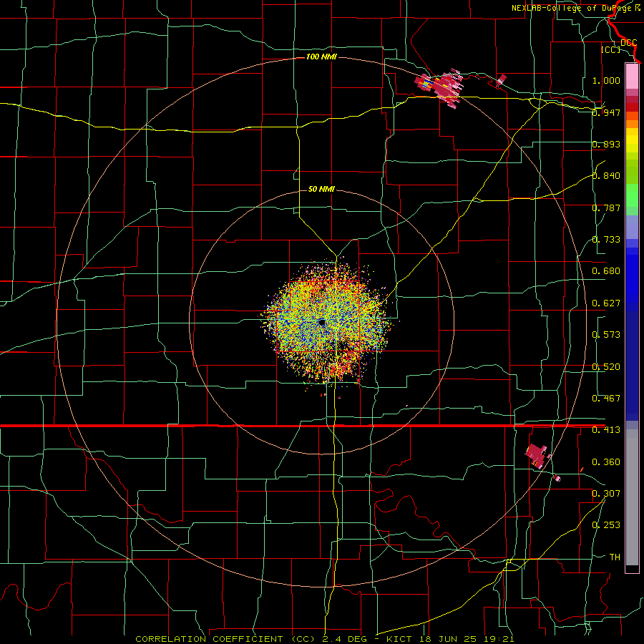The image size is (644, 644).
Task: Select the 0.733 legend value
Action: [x=606, y=240]
